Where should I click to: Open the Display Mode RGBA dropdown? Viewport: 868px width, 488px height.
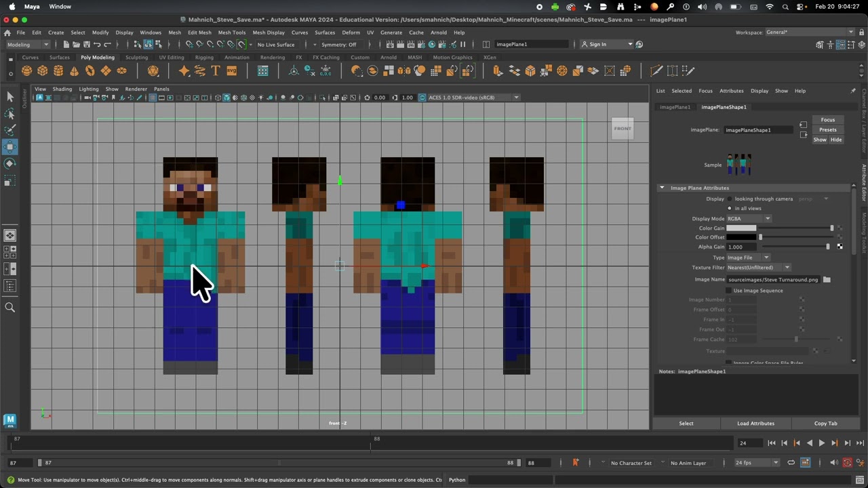click(749, 218)
